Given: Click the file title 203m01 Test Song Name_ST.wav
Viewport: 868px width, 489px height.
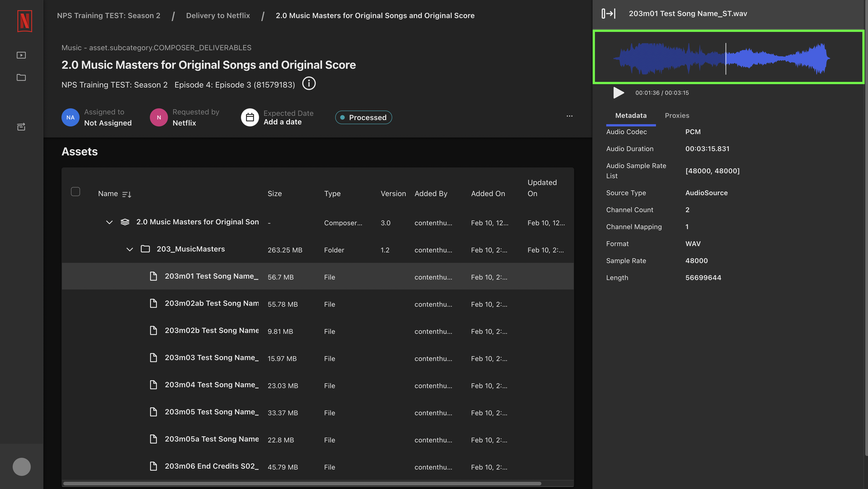Looking at the screenshot, I should pos(688,14).
